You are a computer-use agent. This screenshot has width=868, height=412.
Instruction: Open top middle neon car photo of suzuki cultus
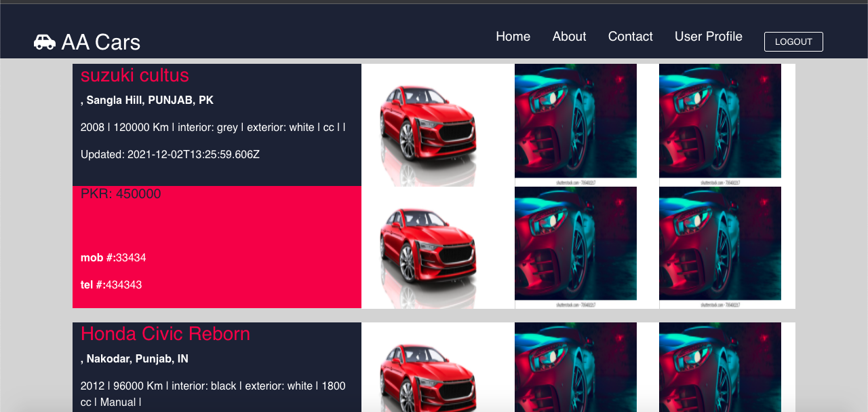point(576,125)
